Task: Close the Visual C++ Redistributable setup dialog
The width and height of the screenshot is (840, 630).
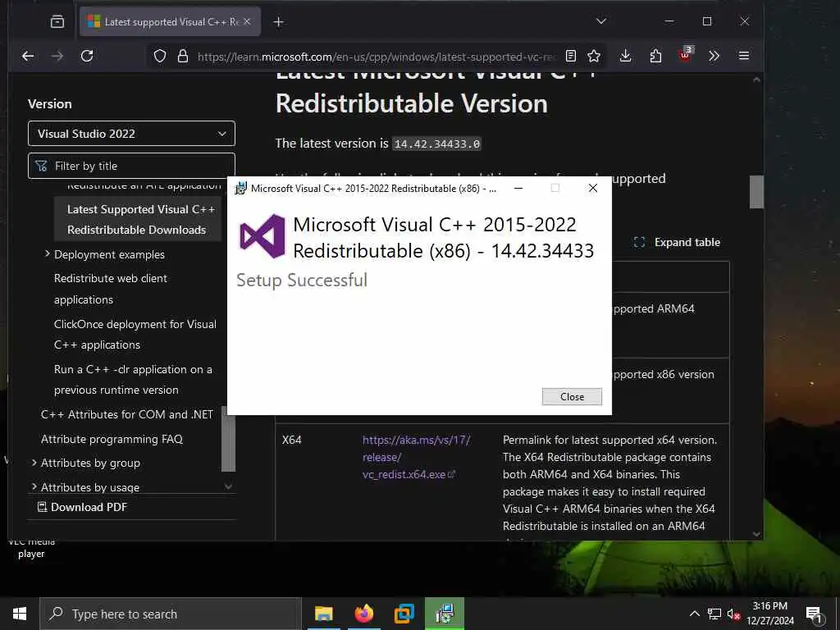Action: (x=572, y=396)
